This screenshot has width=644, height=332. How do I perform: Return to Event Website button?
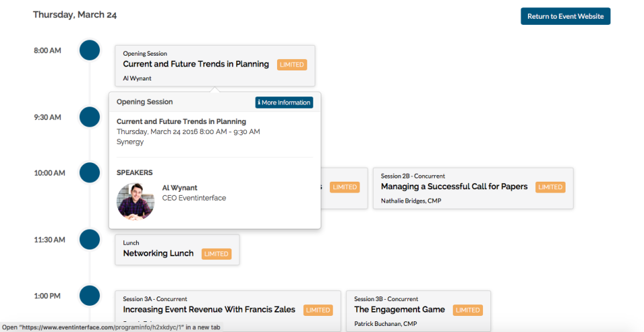coord(566,17)
